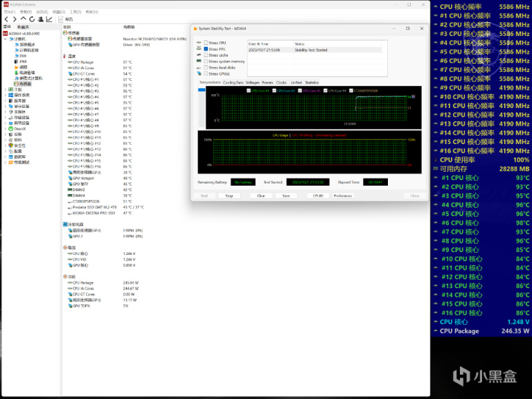Click the Elapsed Time display field
This screenshot has width=532, height=399.
click(373, 182)
